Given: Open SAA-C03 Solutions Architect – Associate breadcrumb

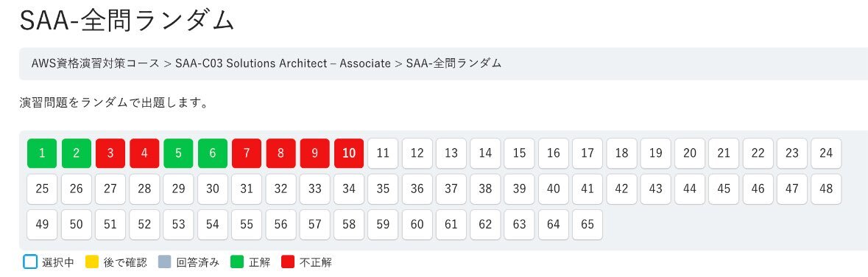Looking at the screenshot, I should tap(283, 63).
